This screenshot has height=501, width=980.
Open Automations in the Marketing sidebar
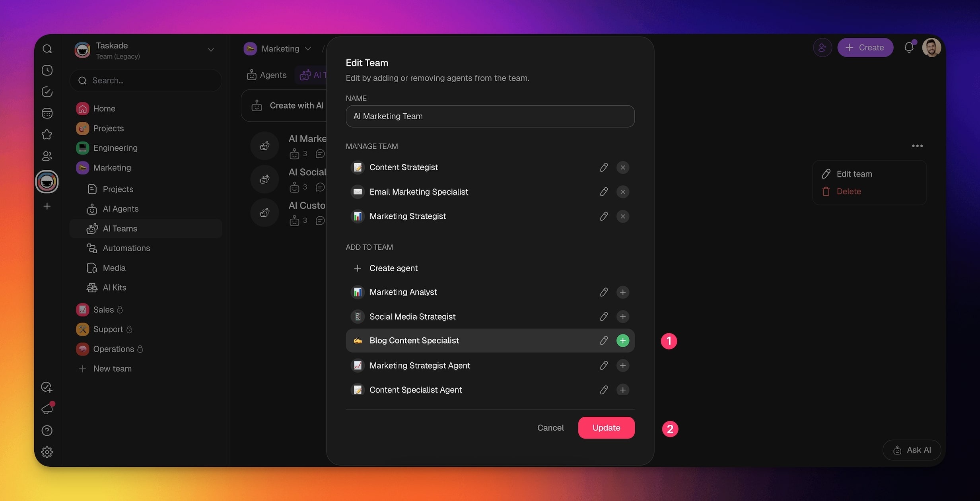pyautogui.click(x=126, y=248)
